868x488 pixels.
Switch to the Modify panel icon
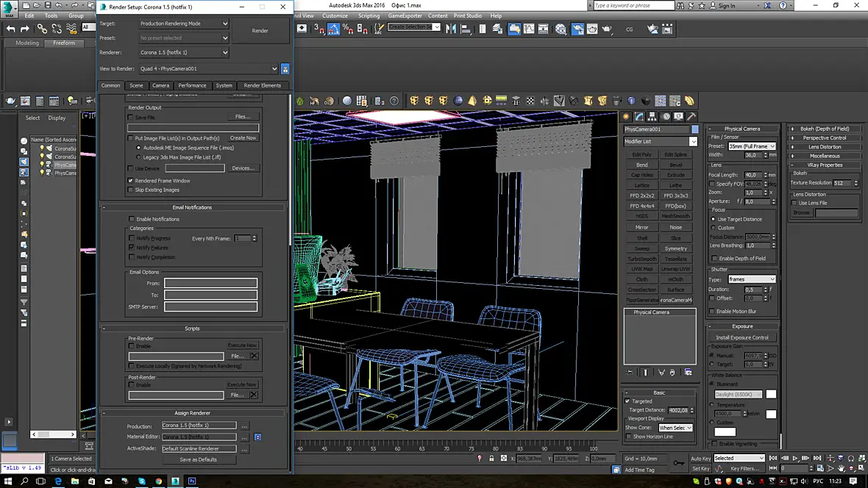639,117
